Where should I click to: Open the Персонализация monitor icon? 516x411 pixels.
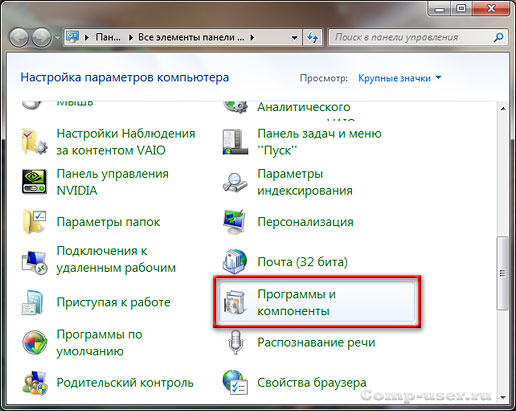tap(235, 222)
